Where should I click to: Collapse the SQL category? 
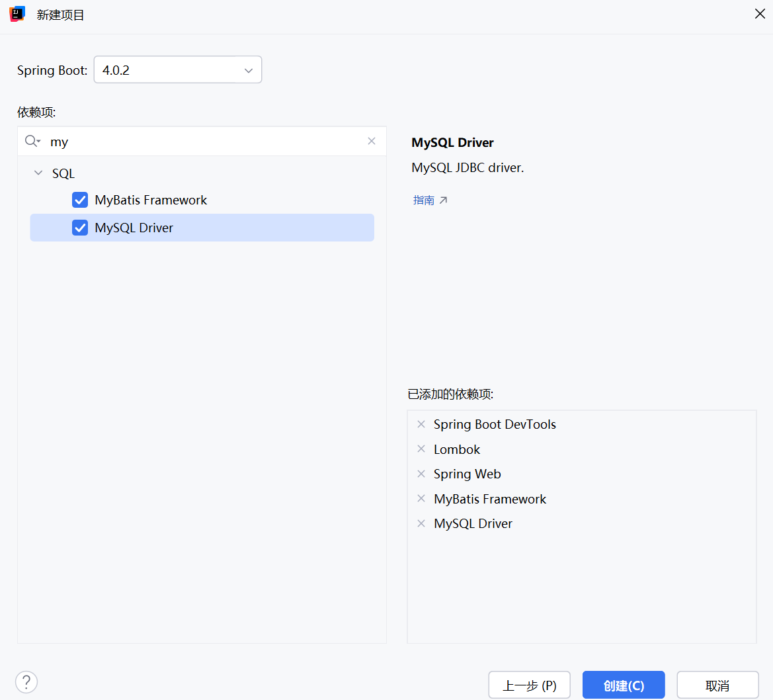coord(38,173)
